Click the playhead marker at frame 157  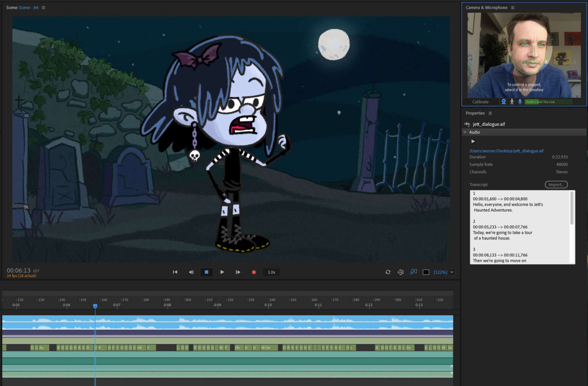coord(95,306)
